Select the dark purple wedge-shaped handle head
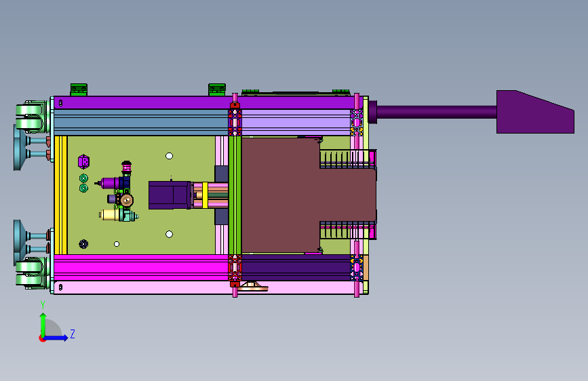This screenshot has width=588, height=381. (x=534, y=112)
